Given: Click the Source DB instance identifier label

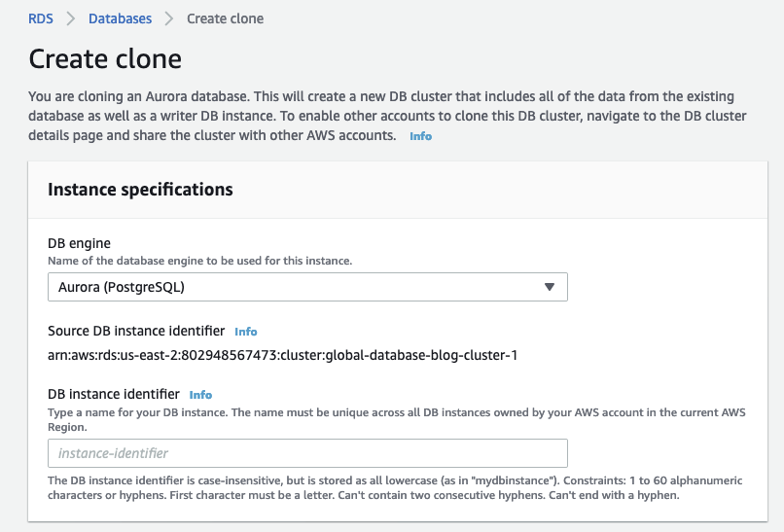Looking at the screenshot, I should coord(136,331).
